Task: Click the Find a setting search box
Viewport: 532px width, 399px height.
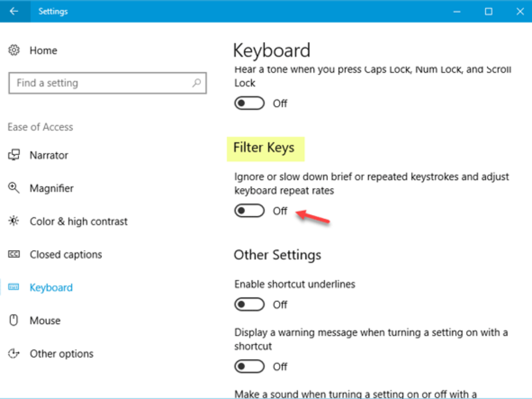Action: [102, 83]
